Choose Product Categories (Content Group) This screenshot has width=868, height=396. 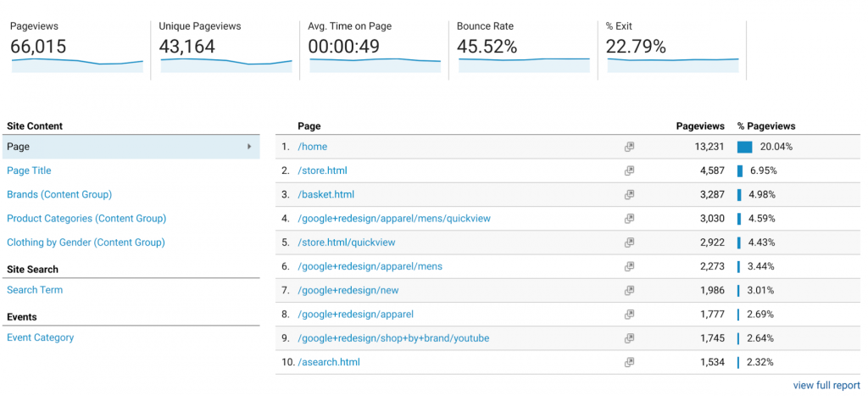pos(86,218)
